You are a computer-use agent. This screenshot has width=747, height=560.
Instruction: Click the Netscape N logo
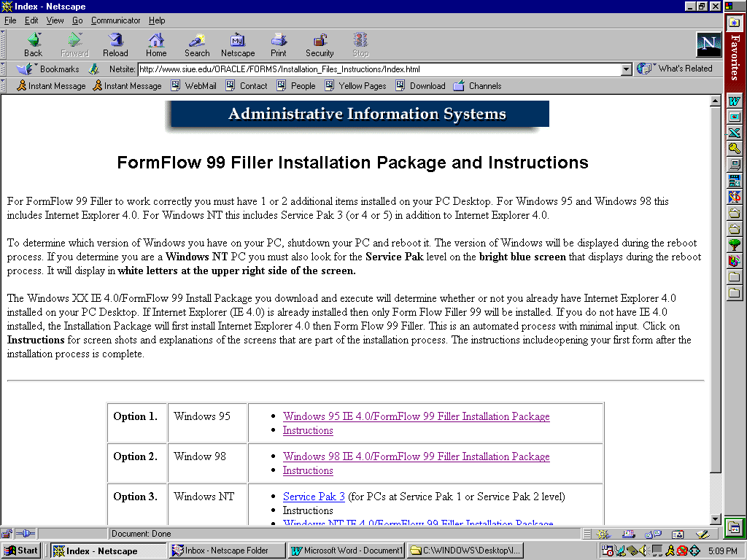[708, 44]
